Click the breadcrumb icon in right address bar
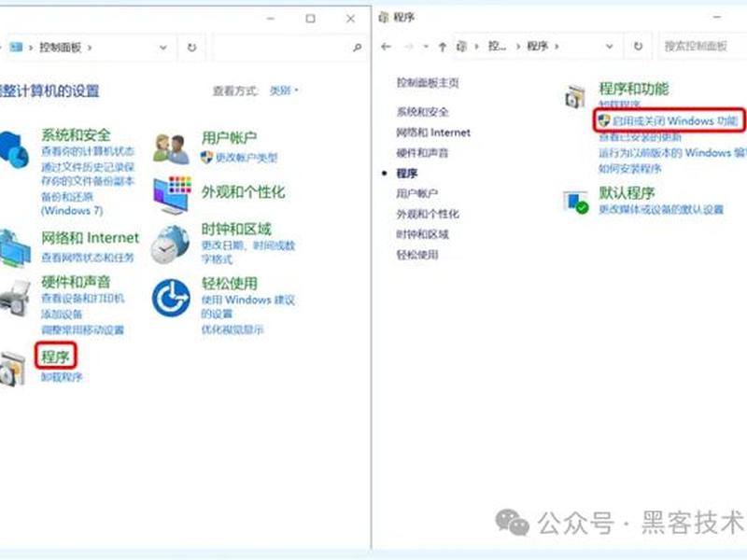747x560 pixels. (461, 46)
